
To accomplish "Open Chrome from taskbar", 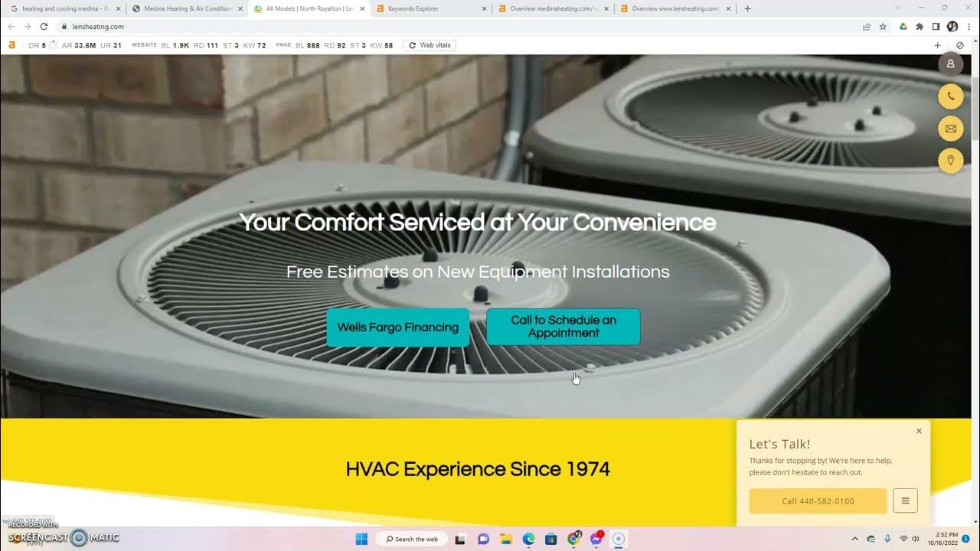I will tap(573, 539).
